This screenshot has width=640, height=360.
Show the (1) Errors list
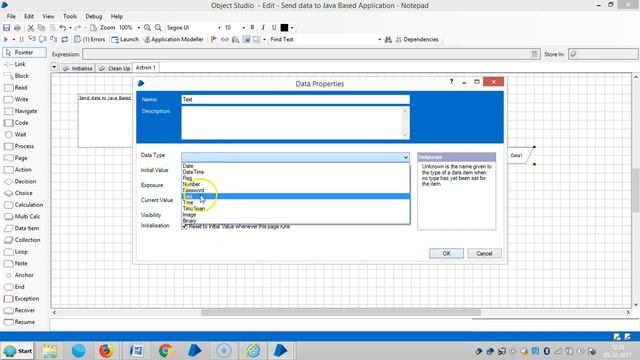[90, 40]
